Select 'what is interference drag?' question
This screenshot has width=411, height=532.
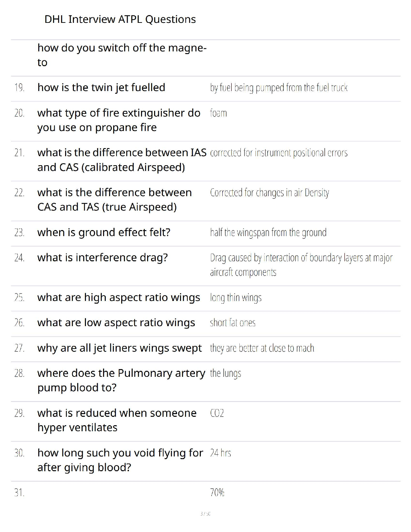pos(102,258)
